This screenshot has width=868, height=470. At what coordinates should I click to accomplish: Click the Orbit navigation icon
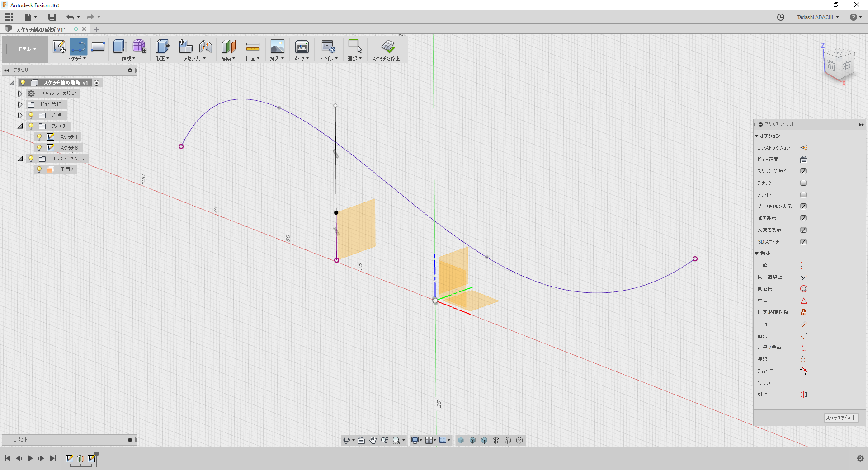point(346,440)
